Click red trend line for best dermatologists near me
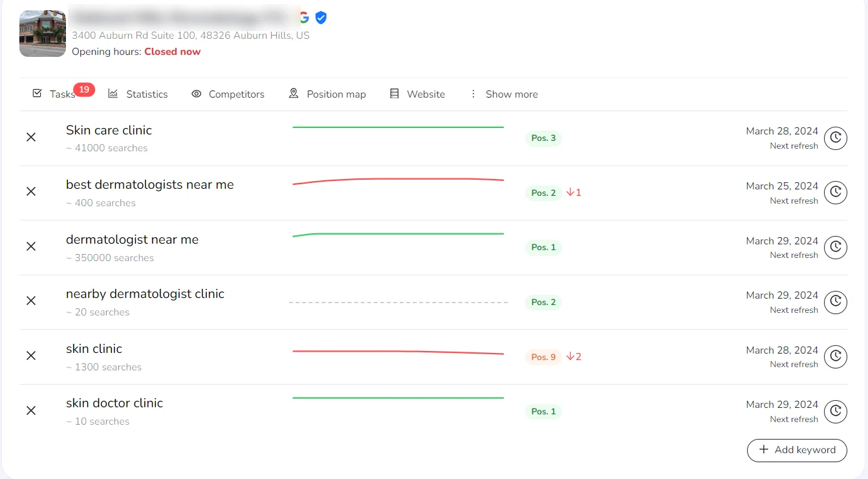This screenshot has width=868, height=479. click(398, 180)
